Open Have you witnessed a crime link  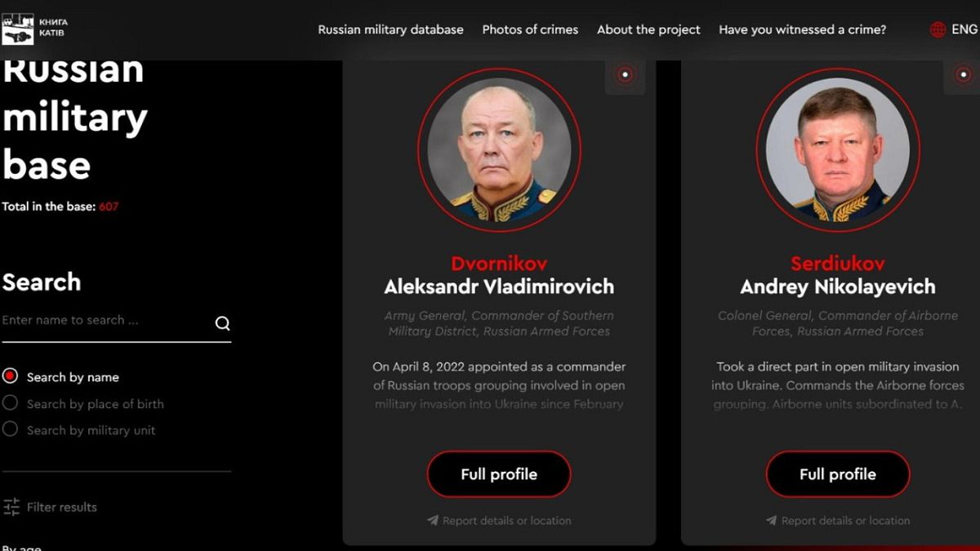pos(802,29)
